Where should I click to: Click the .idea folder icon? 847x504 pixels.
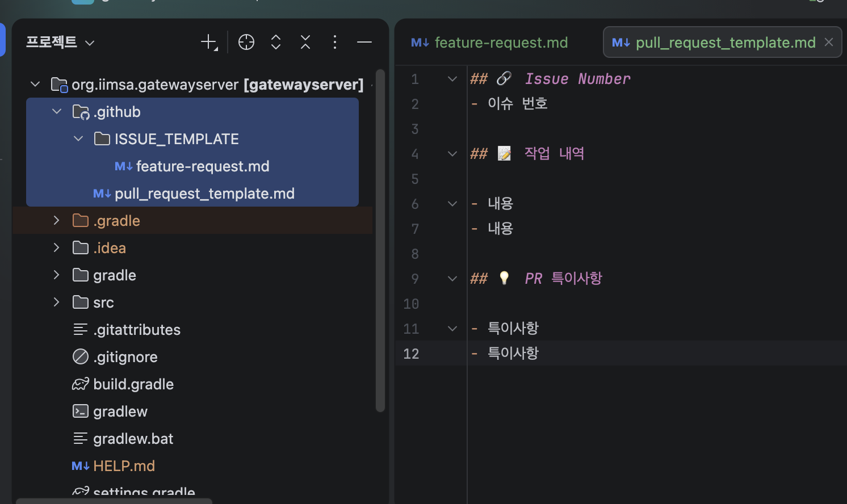[x=81, y=248]
